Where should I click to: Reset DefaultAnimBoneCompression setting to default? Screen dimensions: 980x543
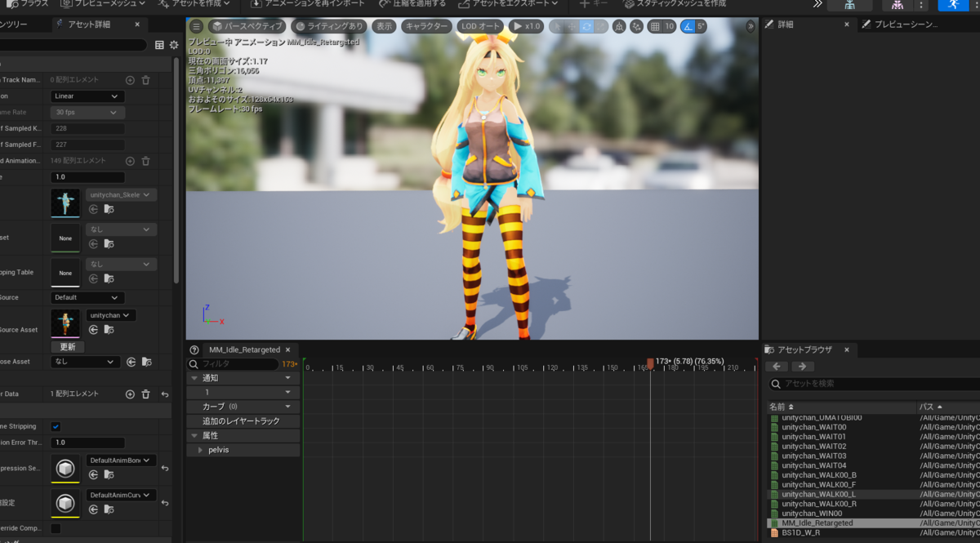pos(165,469)
